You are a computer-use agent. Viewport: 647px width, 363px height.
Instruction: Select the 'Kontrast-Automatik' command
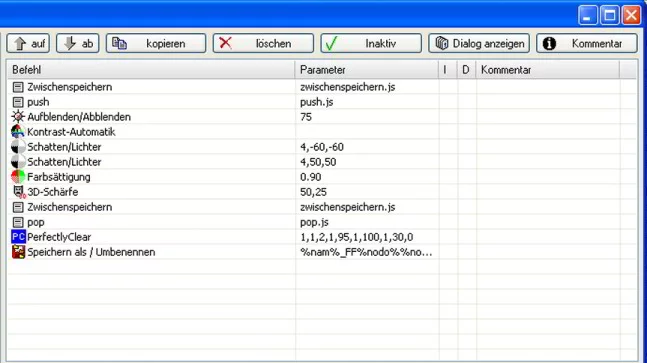tap(71, 132)
